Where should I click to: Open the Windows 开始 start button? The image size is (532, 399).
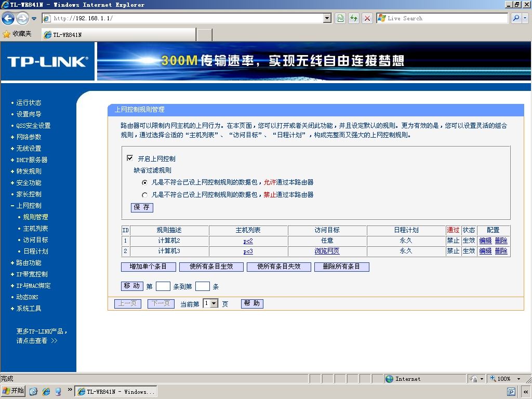13,391
